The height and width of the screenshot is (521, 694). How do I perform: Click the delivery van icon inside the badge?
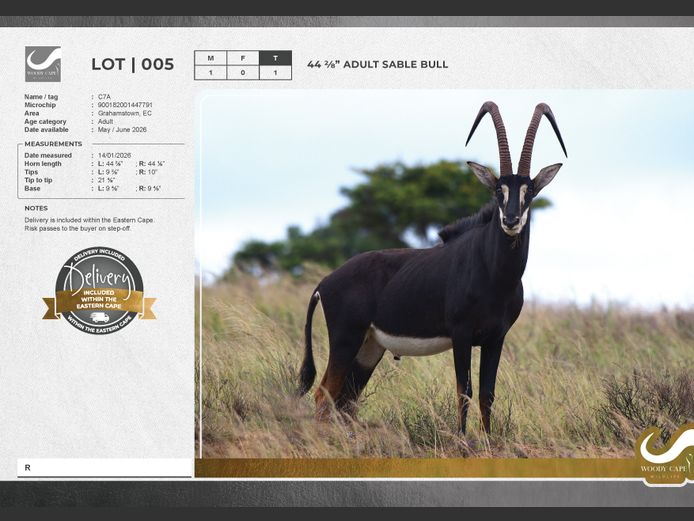tap(100, 317)
